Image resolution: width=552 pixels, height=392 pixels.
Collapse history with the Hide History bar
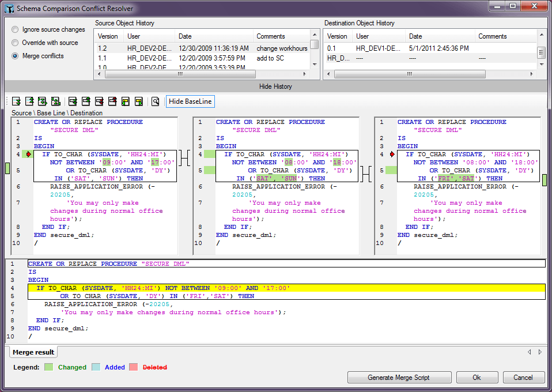275,86
